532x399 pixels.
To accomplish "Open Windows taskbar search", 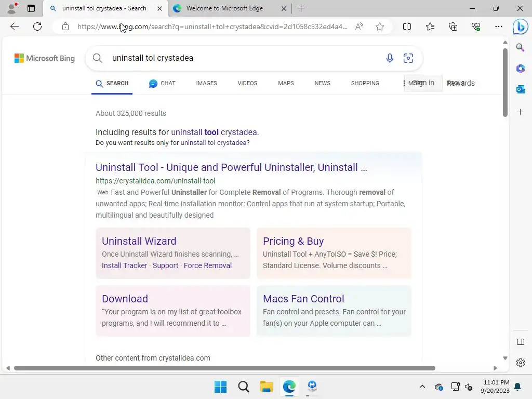I will click(x=243, y=387).
